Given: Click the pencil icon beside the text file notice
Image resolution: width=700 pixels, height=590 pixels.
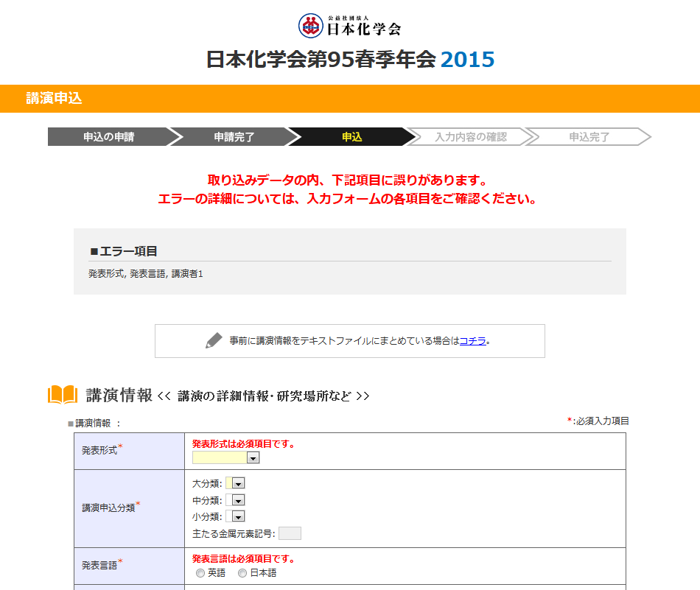Looking at the screenshot, I should (x=214, y=341).
